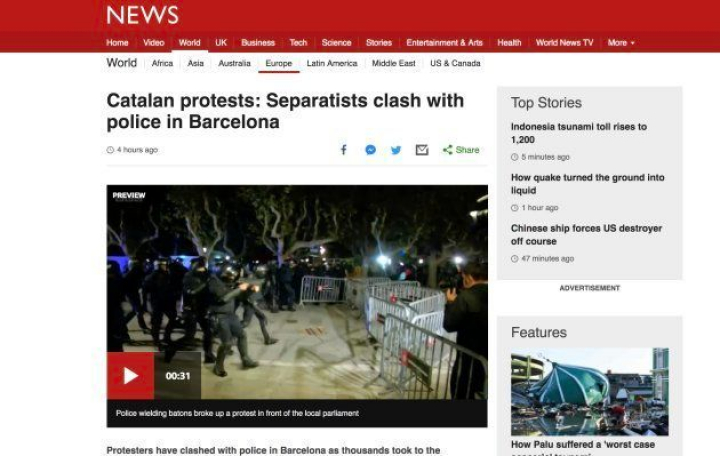Open Chinese ship forces US destroyer story
This screenshot has height=456, width=720.
pos(586,235)
